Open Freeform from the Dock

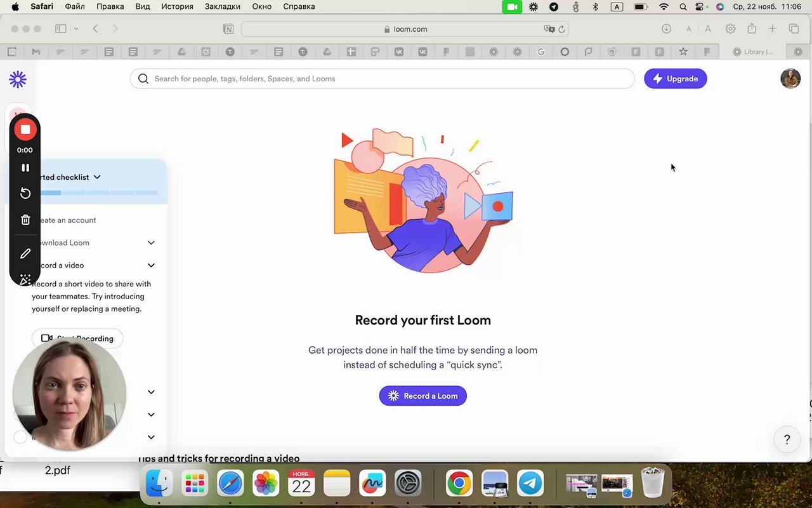tap(372, 484)
